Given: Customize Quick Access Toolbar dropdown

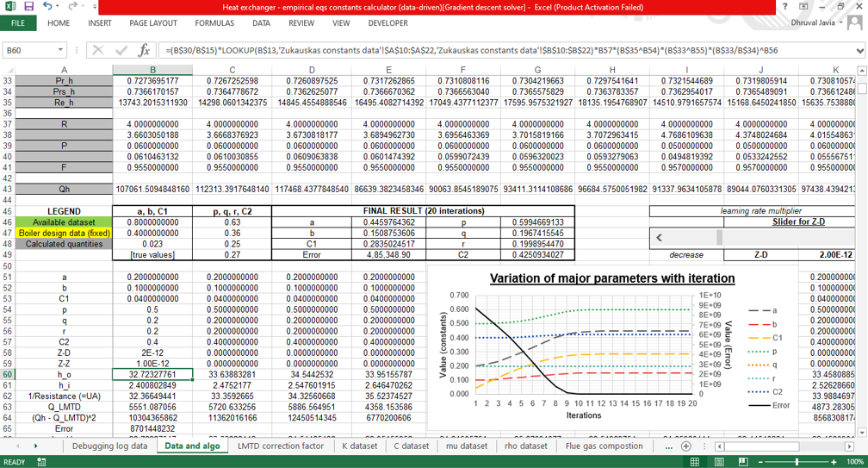Looking at the screenshot, I should pyautogui.click(x=95, y=7).
